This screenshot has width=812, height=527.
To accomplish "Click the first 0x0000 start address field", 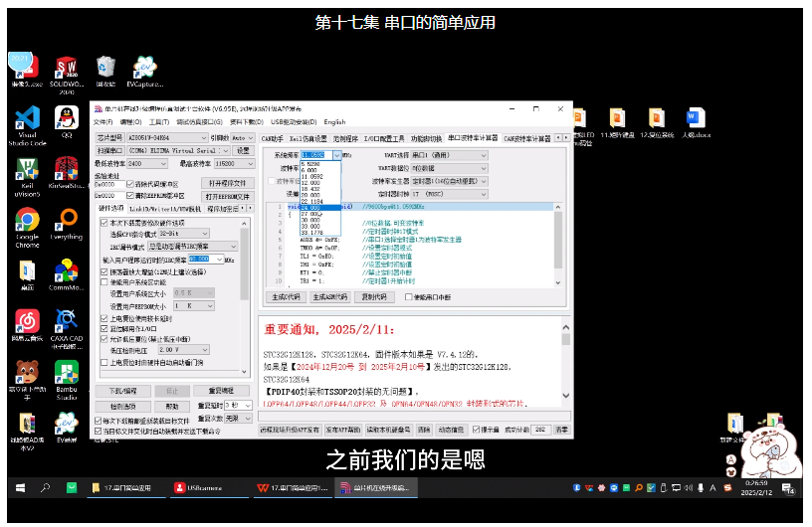I will click(109, 184).
